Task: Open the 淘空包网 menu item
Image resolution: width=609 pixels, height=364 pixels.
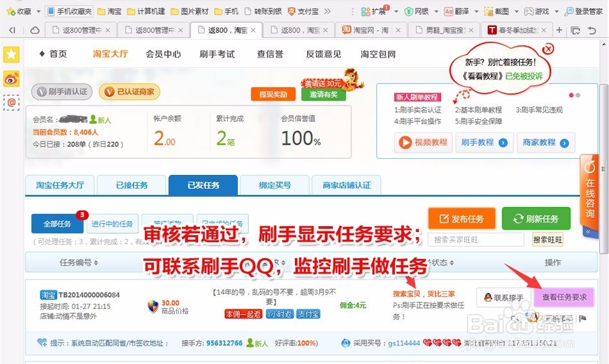Action: click(x=378, y=54)
